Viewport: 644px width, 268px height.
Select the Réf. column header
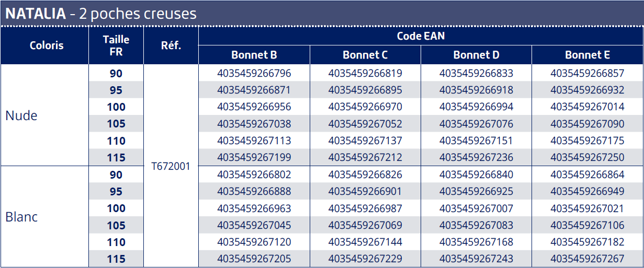[x=171, y=45]
